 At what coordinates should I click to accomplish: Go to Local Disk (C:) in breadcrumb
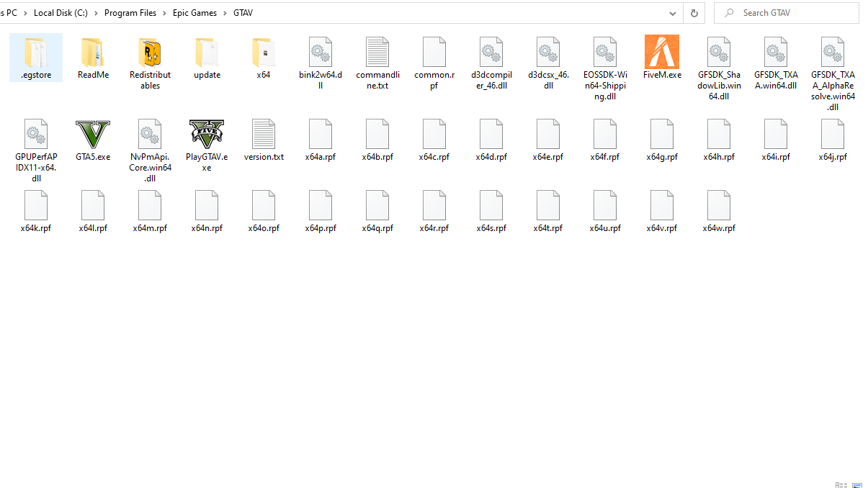61,13
